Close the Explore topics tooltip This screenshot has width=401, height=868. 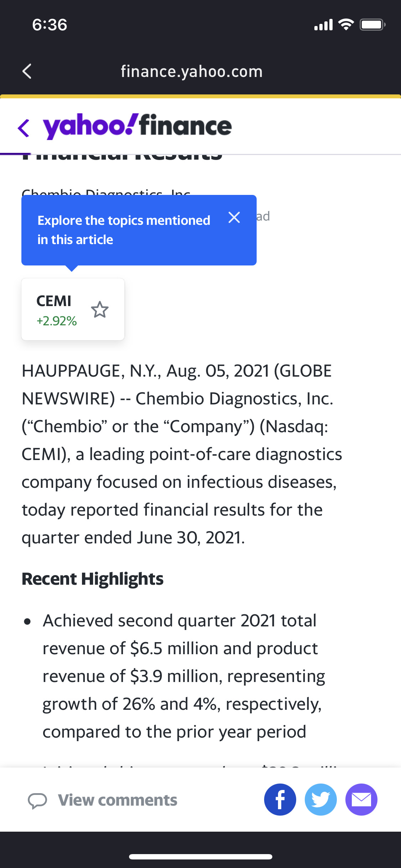tap(234, 217)
